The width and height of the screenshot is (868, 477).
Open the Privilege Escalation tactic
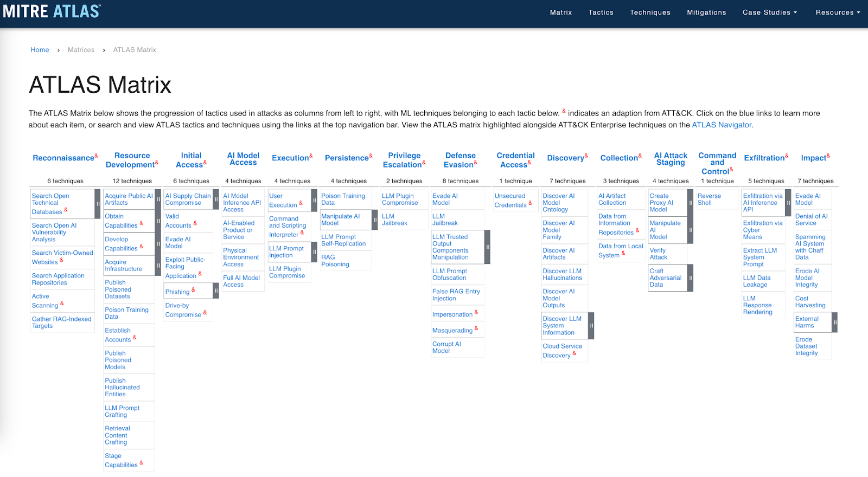(403, 160)
